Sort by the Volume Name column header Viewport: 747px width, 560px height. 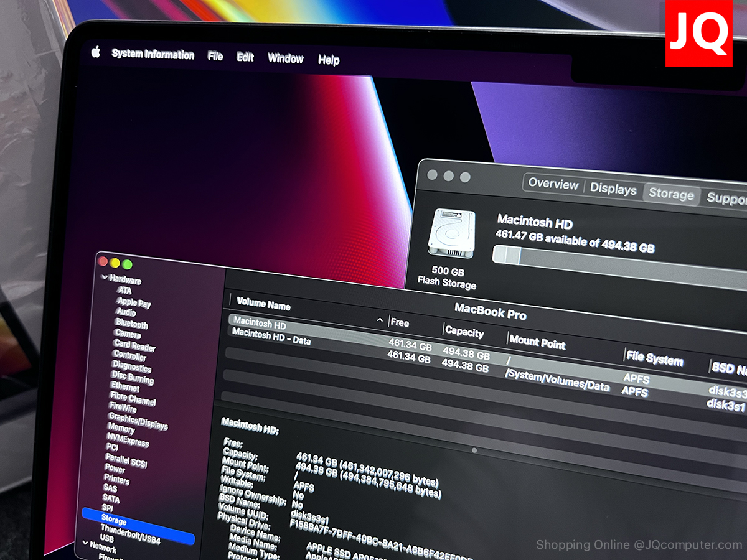(263, 304)
